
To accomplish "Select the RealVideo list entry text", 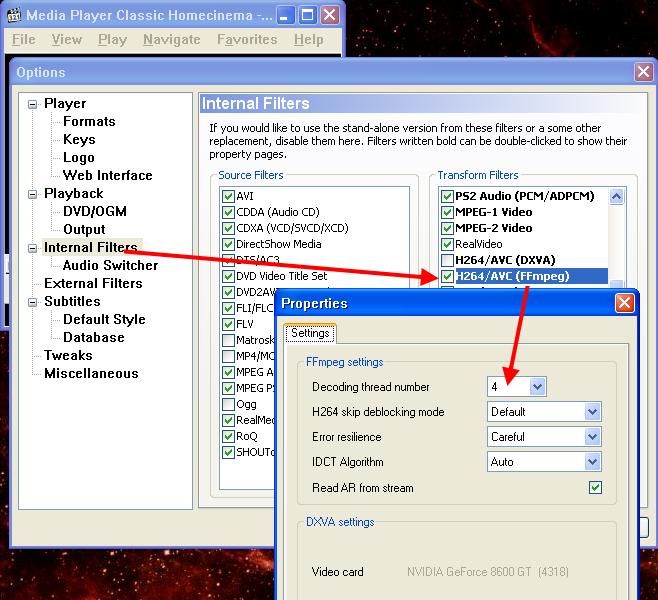I will [478, 244].
